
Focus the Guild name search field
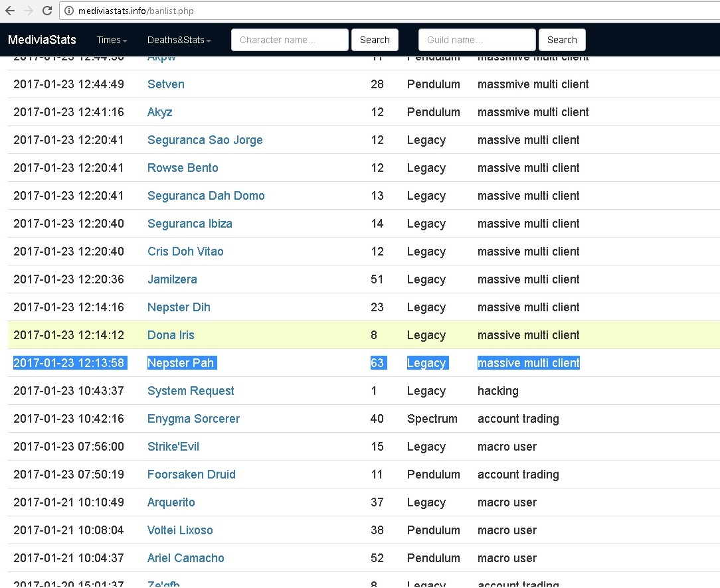click(x=477, y=40)
